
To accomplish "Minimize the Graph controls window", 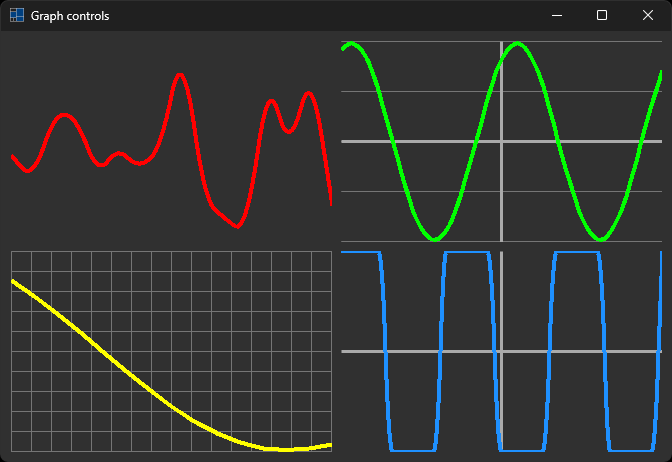I will pyautogui.click(x=556, y=16).
